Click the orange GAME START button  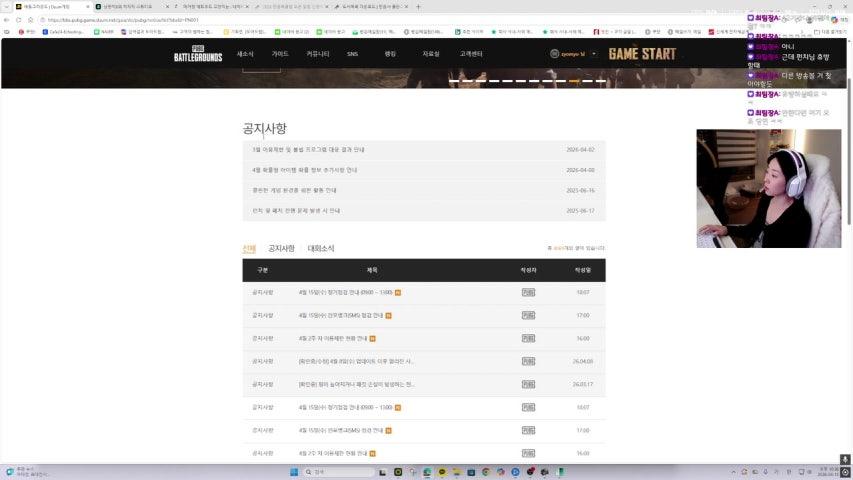pyautogui.click(x=642, y=54)
